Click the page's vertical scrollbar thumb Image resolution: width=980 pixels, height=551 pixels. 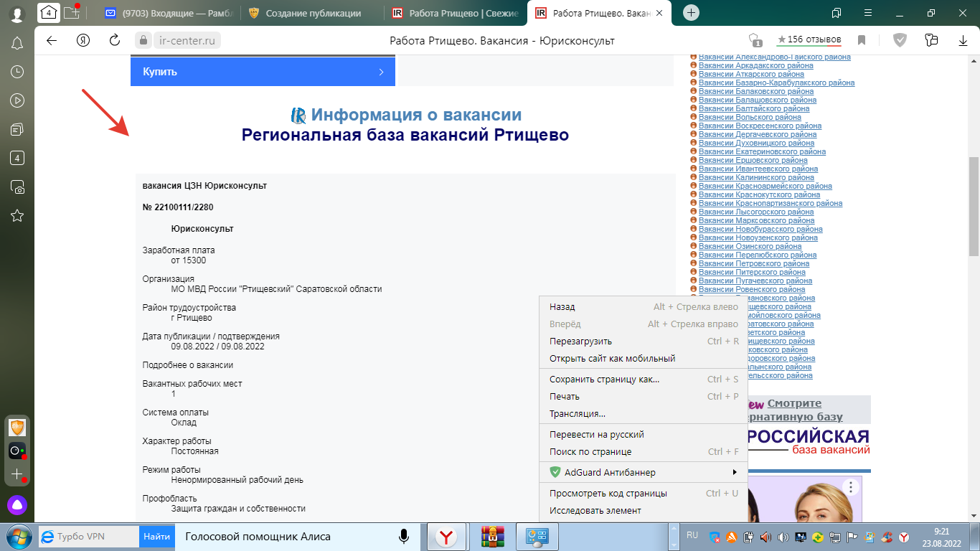974,207
